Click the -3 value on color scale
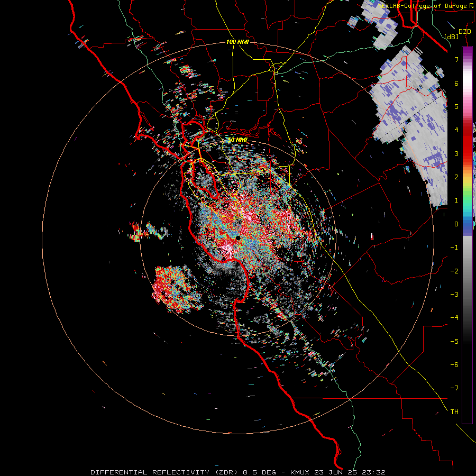This screenshot has height=476, width=476. (x=454, y=295)
